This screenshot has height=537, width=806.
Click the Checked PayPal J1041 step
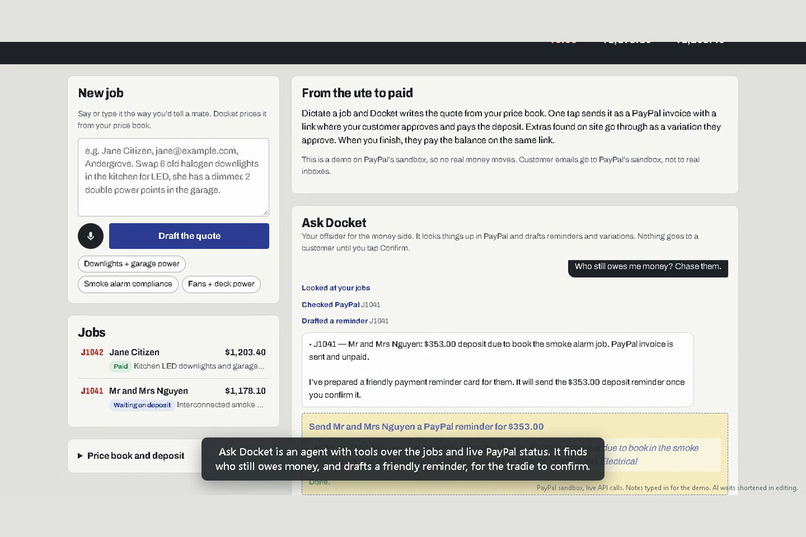(x=341, y=304)
